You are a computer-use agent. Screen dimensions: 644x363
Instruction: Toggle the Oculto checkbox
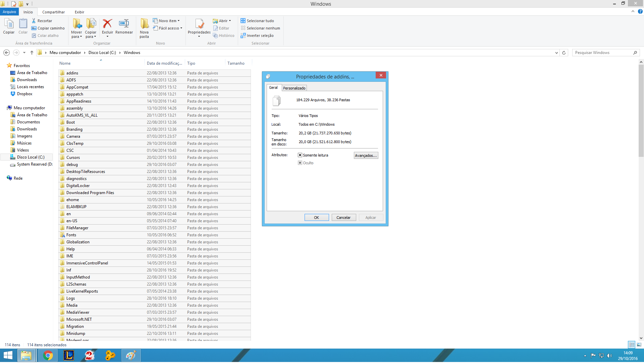coord(300,163)
